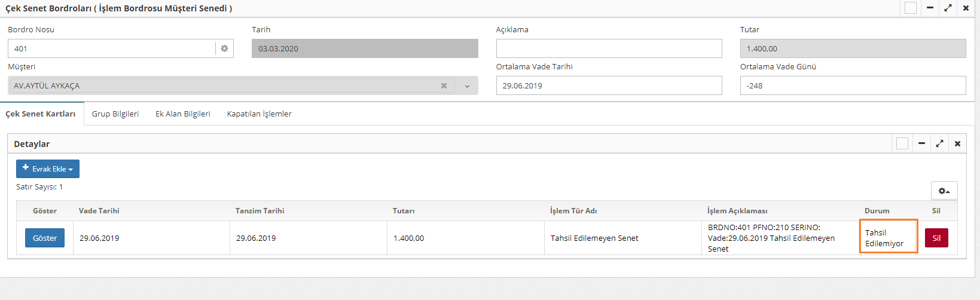
Task: Collapse the top panel with the minus icon
Action: pyautogui.click(x=930, y=8)
